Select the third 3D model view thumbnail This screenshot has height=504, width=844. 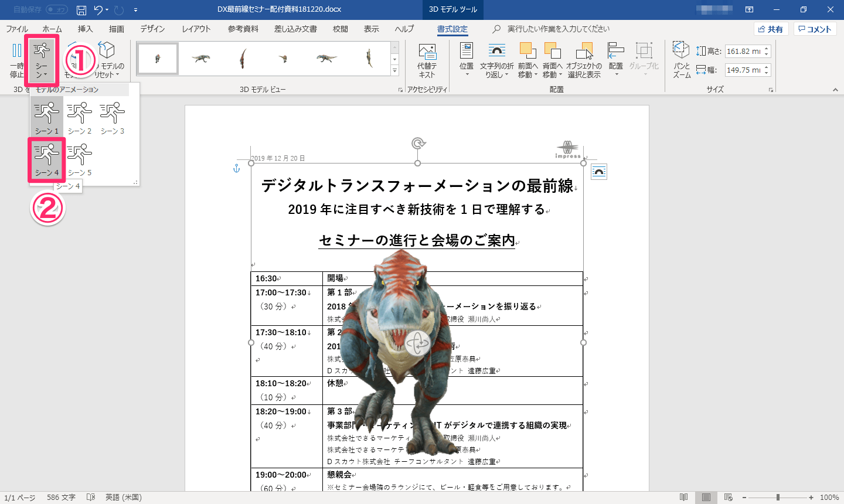tap(242, 59)
